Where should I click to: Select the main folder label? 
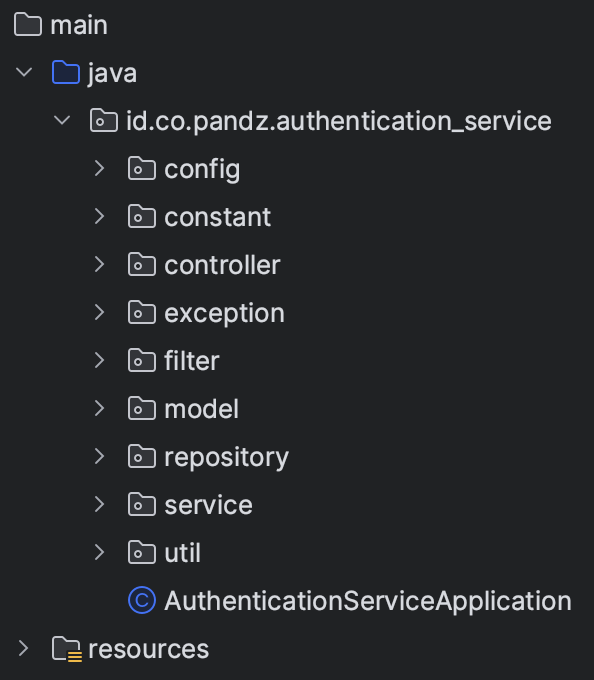pyautogui.click(x=79, y=25)
